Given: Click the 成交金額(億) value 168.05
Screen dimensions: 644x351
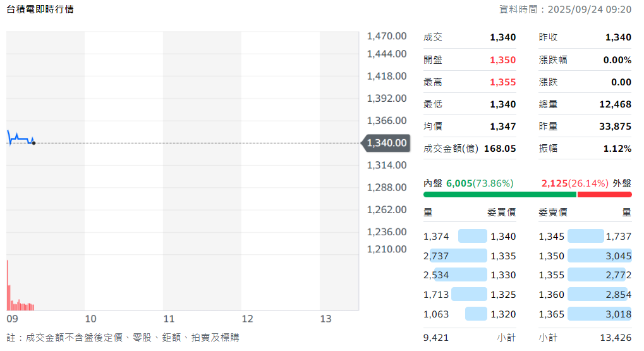Looking at the screenshot, I should tap(500, 149).
